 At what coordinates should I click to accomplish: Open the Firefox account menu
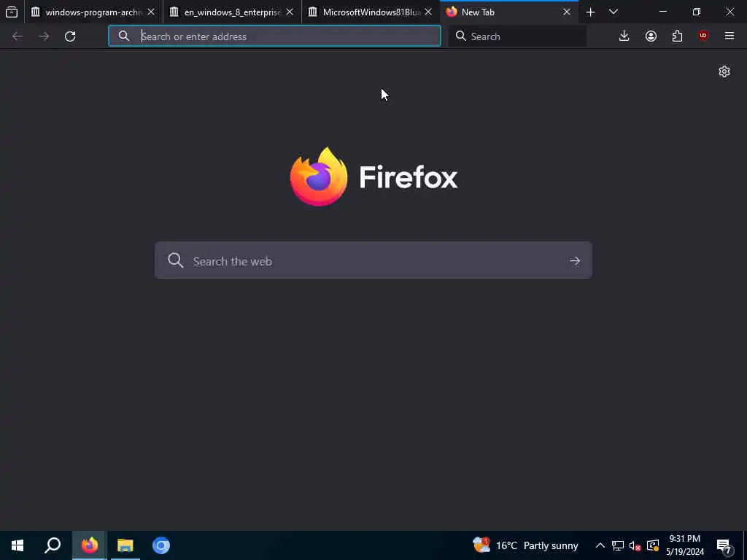coord(651,36)
